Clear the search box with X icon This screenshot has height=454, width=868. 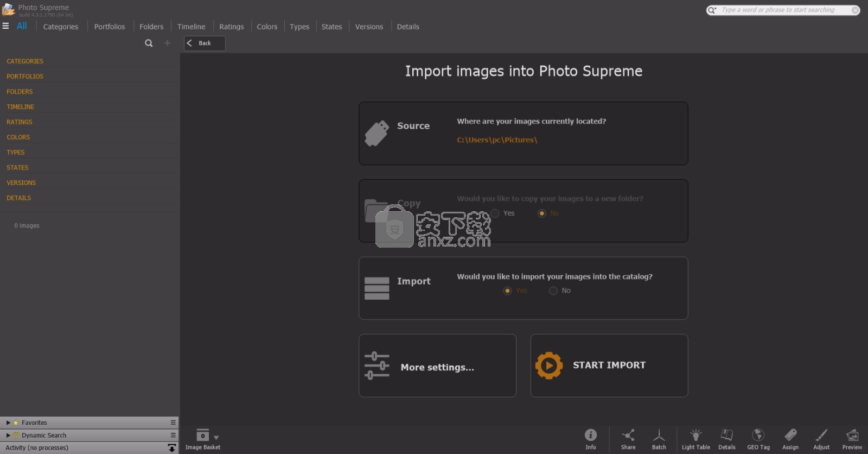[855, 10]
